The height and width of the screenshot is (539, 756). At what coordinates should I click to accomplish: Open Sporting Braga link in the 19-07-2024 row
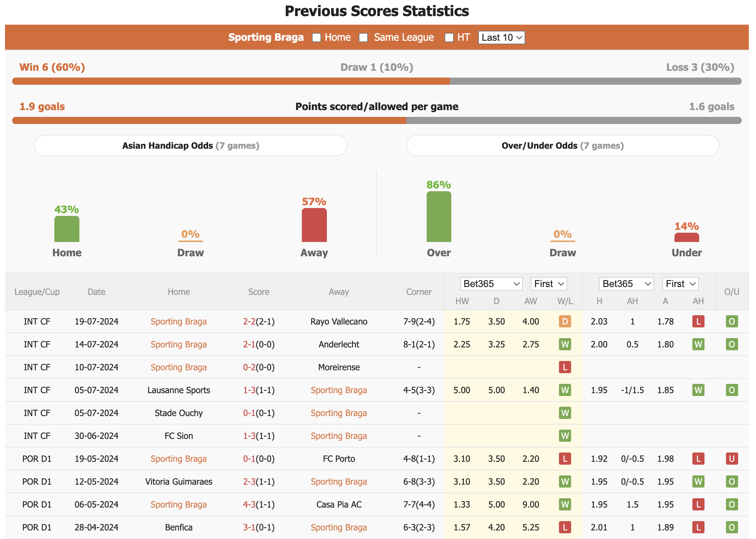point(179,321)
